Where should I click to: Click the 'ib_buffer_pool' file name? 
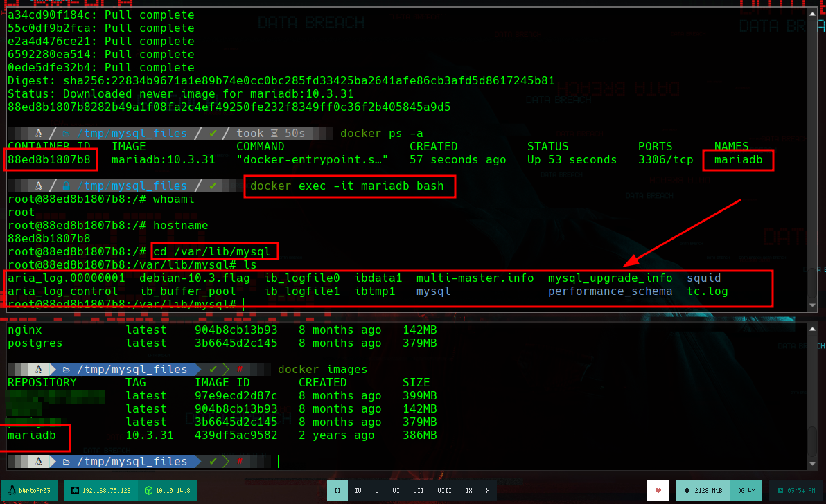(x=188, y=291)
